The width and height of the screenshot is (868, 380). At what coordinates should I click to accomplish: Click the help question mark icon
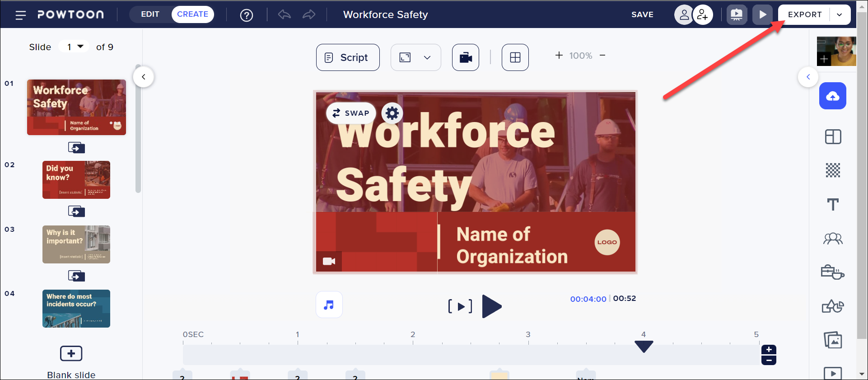pyautogui.click(x=246, y=15)
